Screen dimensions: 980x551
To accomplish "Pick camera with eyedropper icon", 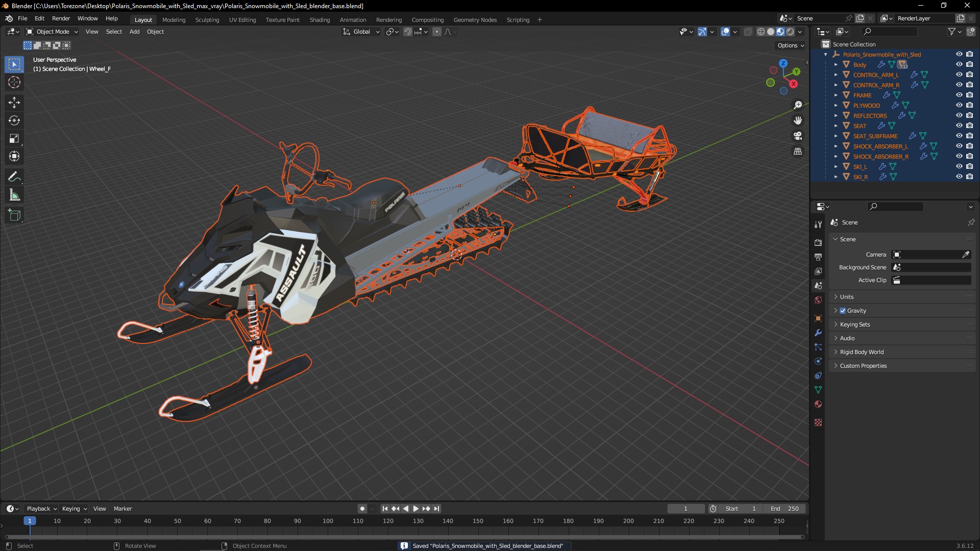I will (x=966, y=255).
